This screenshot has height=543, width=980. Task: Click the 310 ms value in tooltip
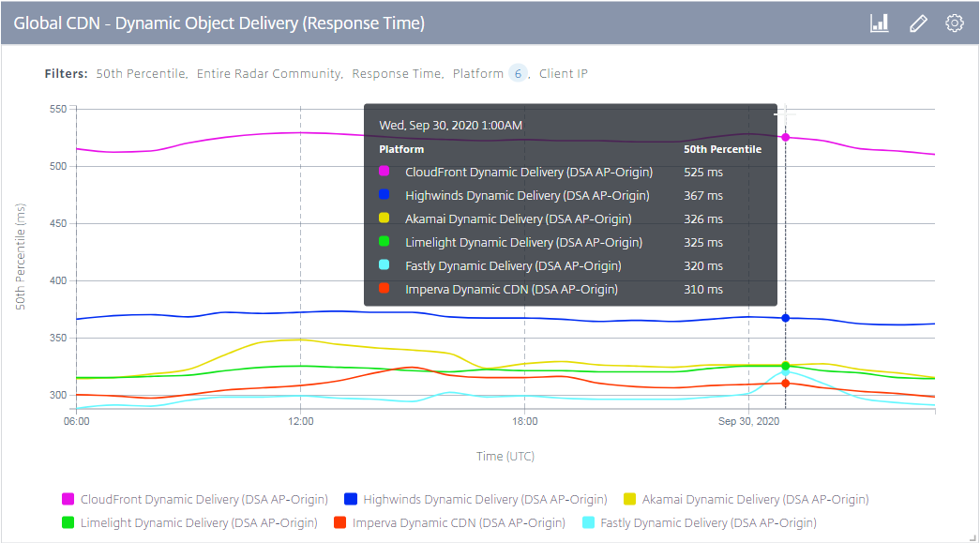tap(703, 289)
